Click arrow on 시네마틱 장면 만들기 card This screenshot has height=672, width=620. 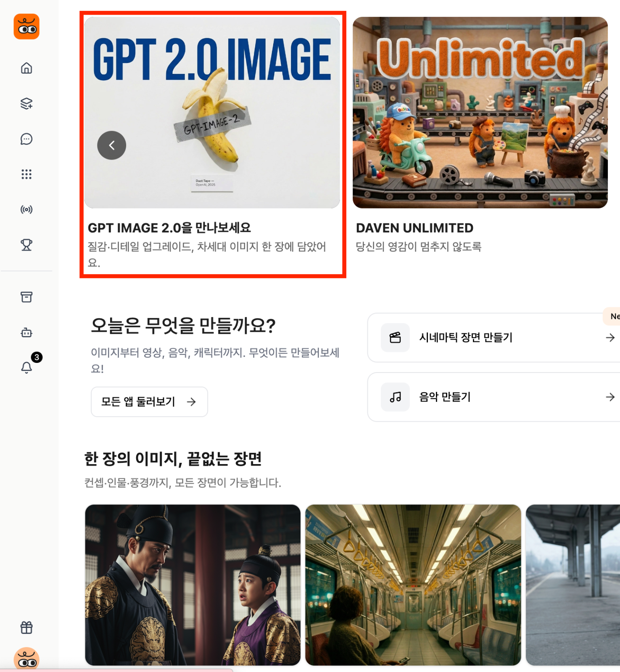tap(610, 338)
